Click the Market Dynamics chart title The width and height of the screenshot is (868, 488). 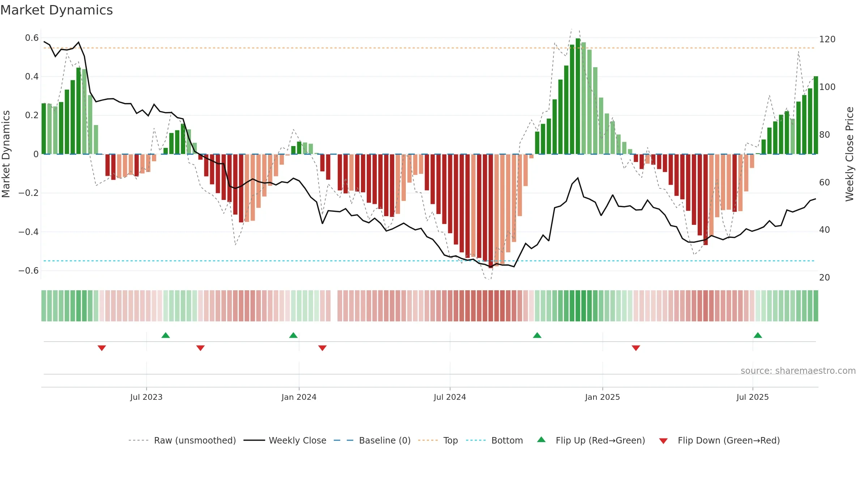click(x=57, y=10)
